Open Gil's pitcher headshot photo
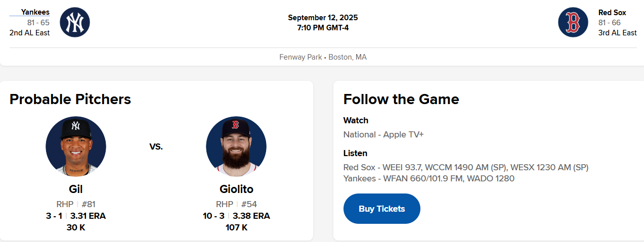644x242 pixels. coord(76,147)
